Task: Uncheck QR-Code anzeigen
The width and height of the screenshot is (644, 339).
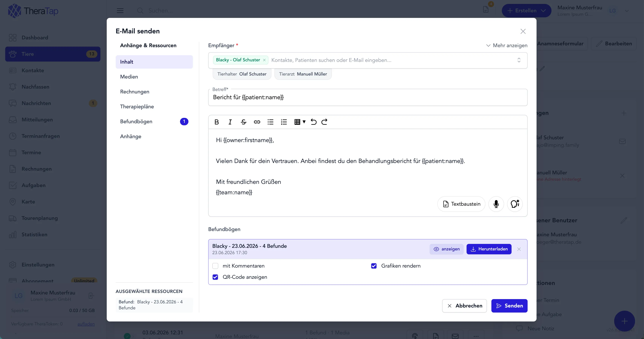Action: 215,277
